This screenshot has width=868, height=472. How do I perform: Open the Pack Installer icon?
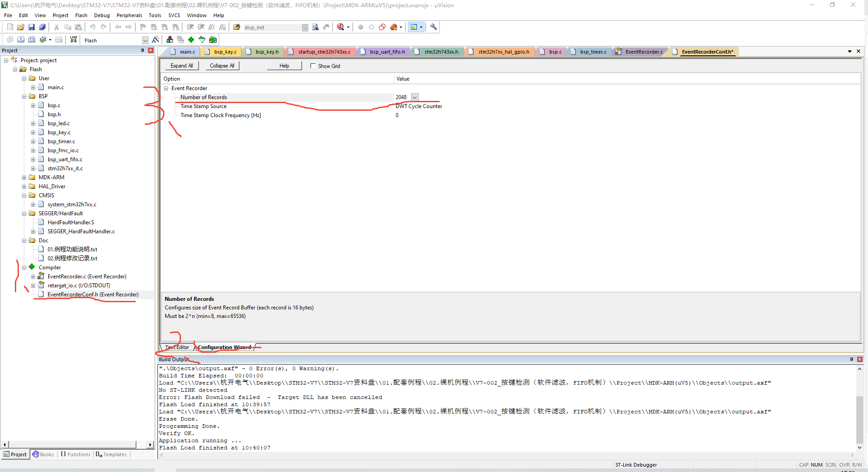tap(212, 40)
